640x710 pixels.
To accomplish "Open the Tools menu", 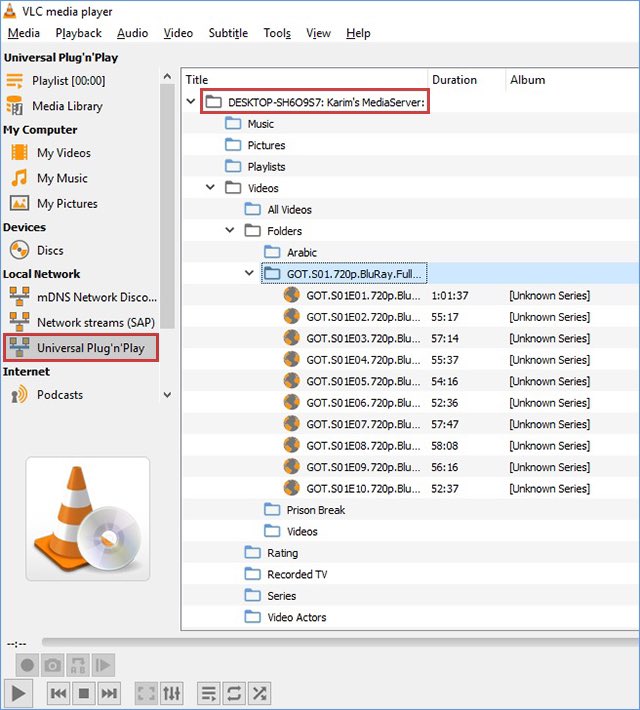I will tap(277, 33).
